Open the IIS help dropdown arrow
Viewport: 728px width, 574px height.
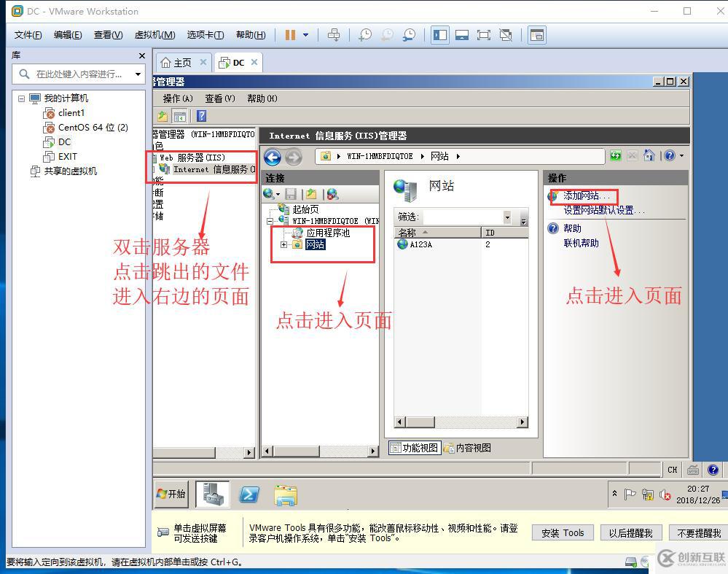tap(681, 155)
